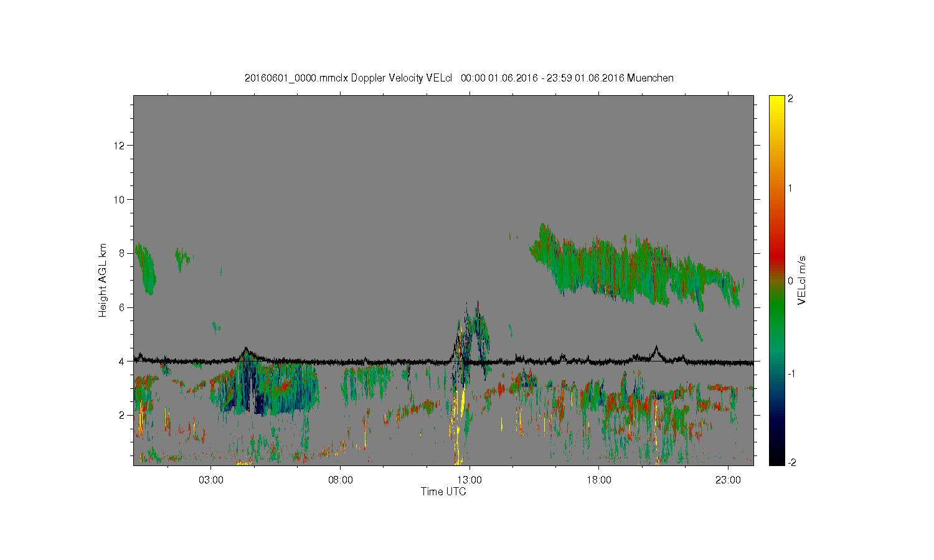Click the black bottom end of the colorbar
Screen dimensions: 934x560
click(x=776, y=460)
